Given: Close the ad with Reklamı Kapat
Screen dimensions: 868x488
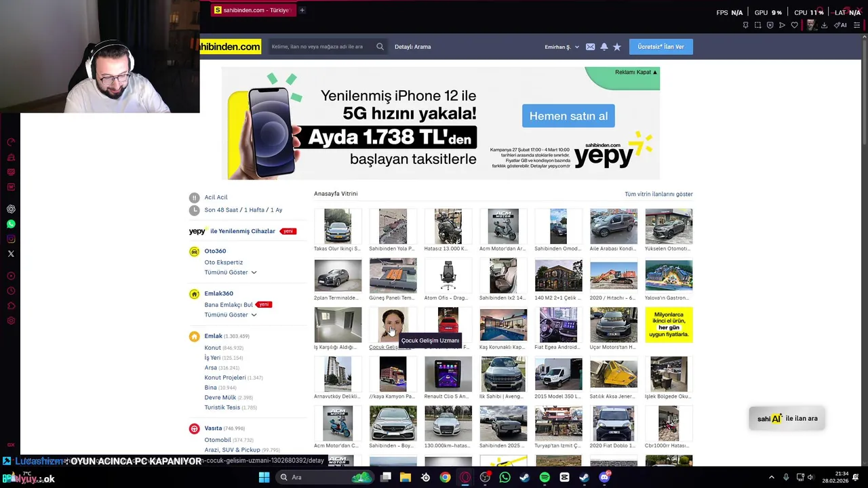Looking at the screenshot, I should (635, 72).
